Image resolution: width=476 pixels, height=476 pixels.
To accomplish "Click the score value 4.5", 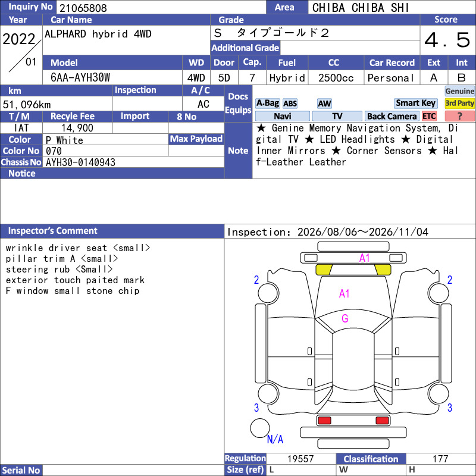I will pos(447,40).
